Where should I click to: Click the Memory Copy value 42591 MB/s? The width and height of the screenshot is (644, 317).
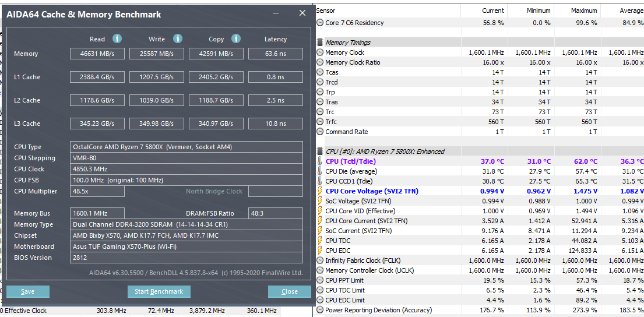(x=216, y=54)
